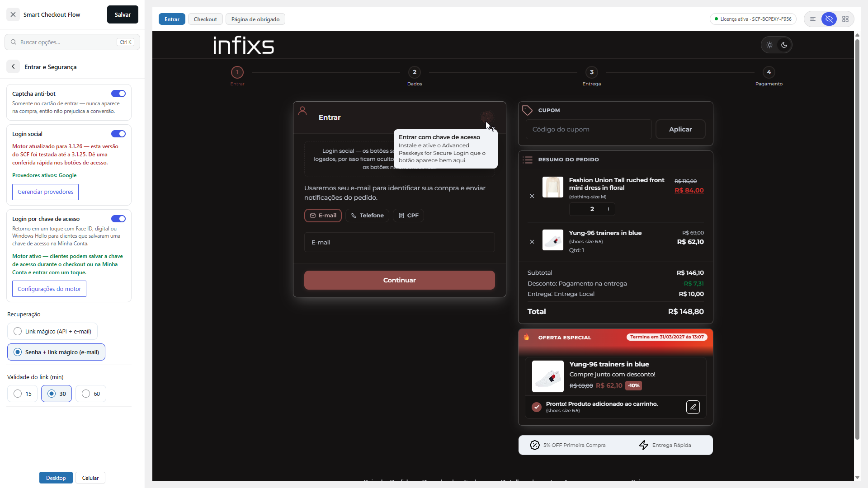Screen dimensions: 868x488
Task: Click the Salvar button
Action: [123, 14]
